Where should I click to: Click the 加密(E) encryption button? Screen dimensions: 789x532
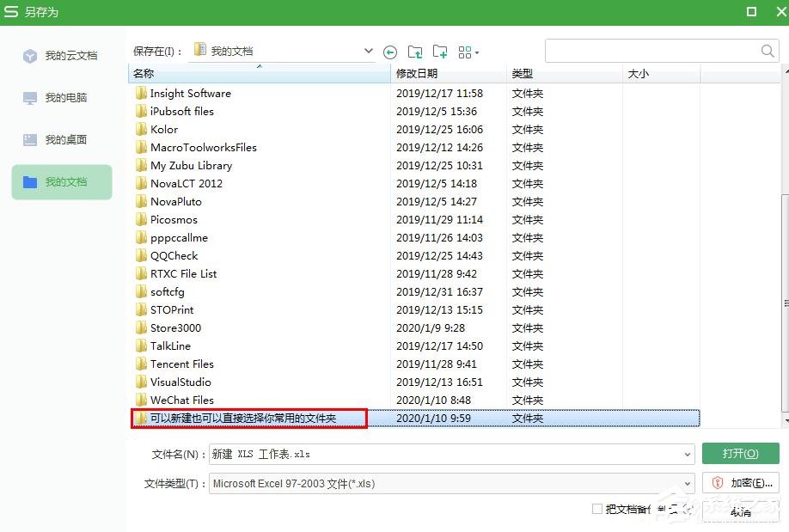(740, 483)
